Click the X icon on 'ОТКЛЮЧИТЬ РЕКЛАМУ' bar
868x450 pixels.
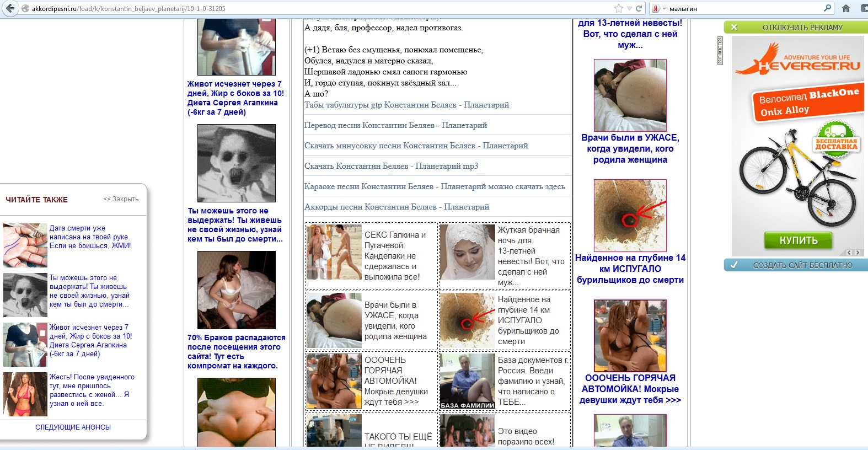tap(734, 27)
